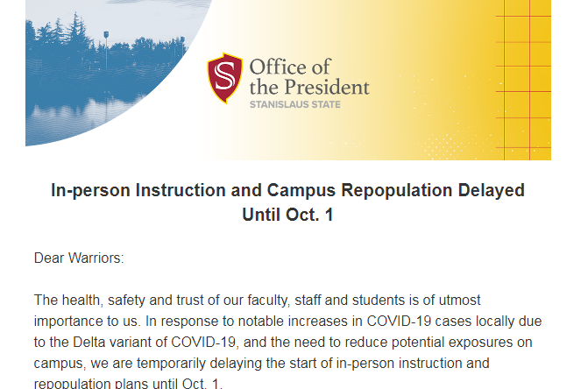Click the tall lamp post in the banner photo

pyautogui.click(x=106, y=50)
